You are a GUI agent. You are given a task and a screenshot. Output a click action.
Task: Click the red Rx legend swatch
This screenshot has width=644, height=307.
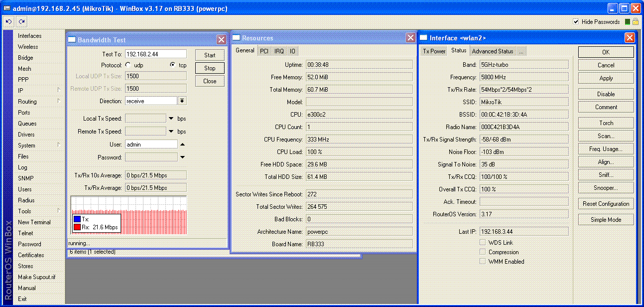77,227
